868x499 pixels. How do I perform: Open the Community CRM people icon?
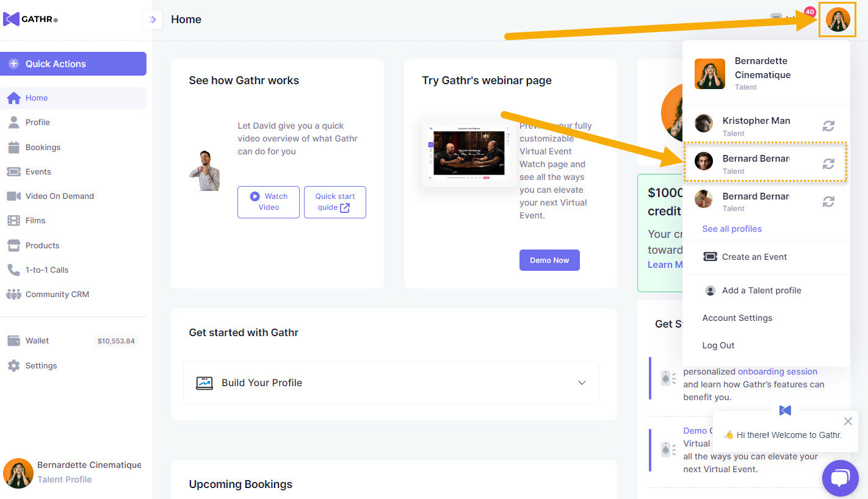pyautogui.click(x=13, y=294)
